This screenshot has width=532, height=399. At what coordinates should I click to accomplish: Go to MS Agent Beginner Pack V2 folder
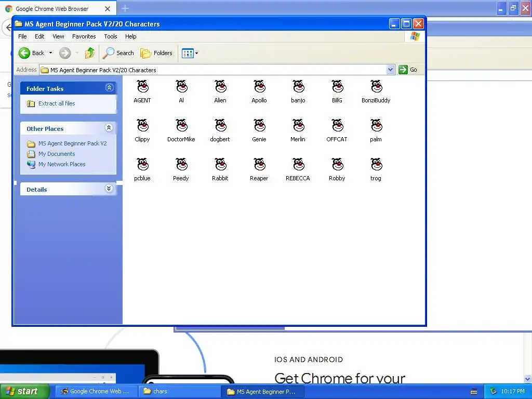[72, 143]
